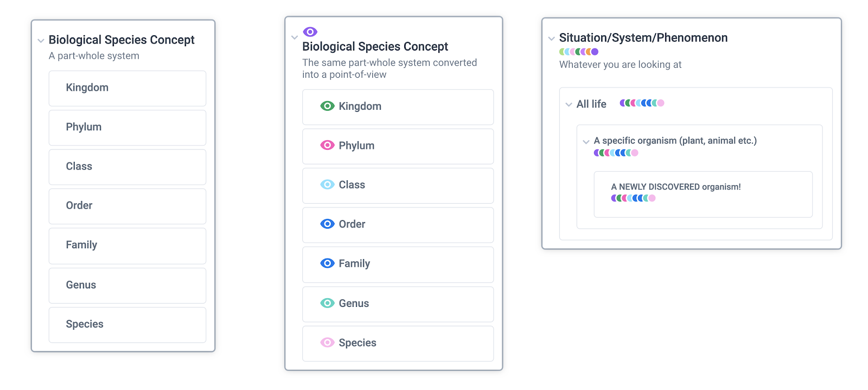Viewport: 868px width, 390px height.
Task: Click the light pink eye beside Species
Action: click(x=327, y=342)
